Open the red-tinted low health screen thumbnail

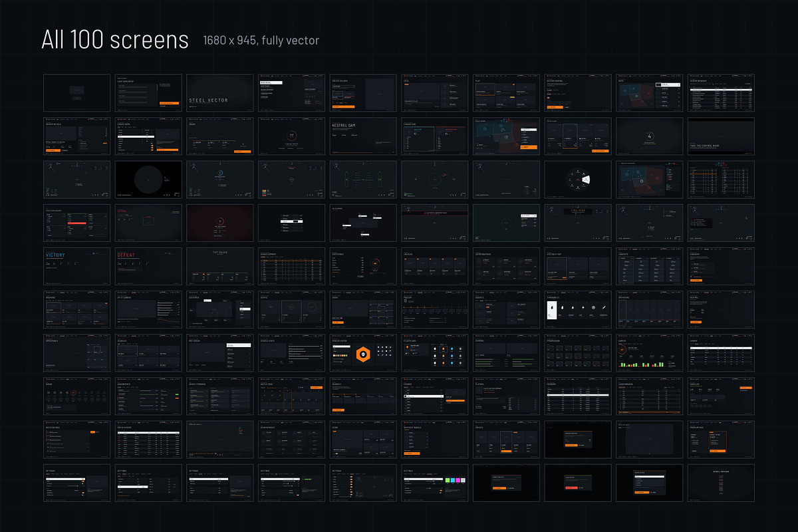[220, 223]
